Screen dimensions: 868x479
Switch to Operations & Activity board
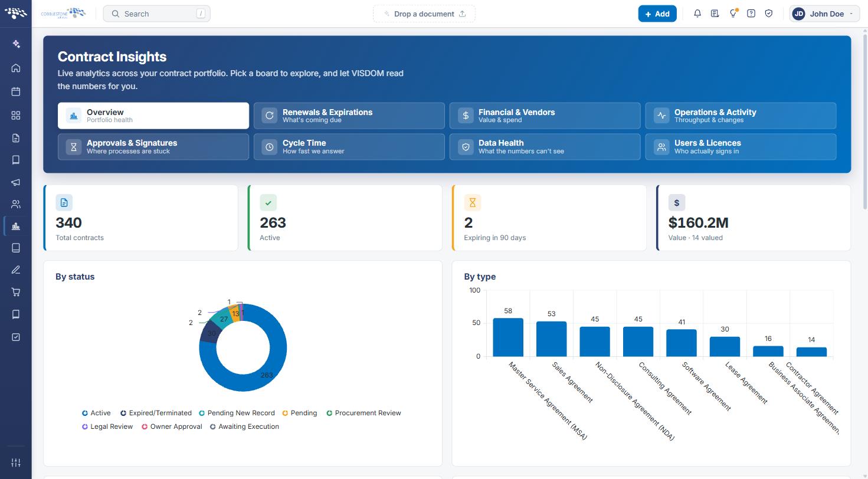tap(741, 116)
